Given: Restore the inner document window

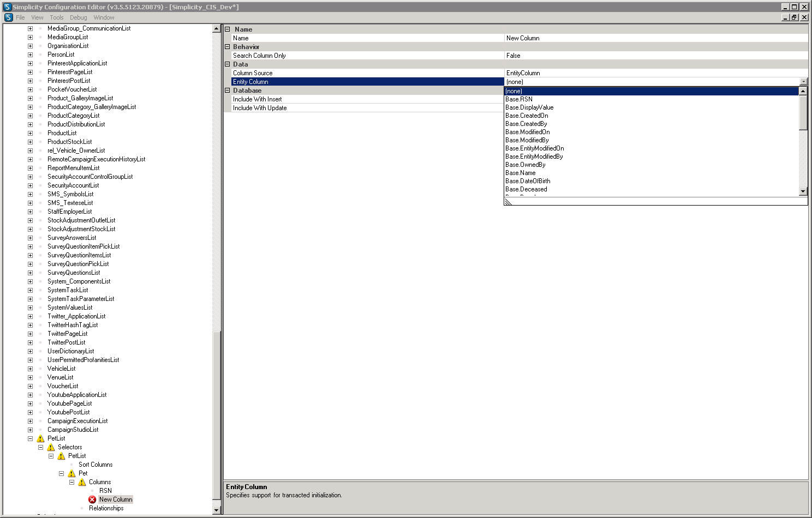Looking at the screenshot, I should 795,17.
